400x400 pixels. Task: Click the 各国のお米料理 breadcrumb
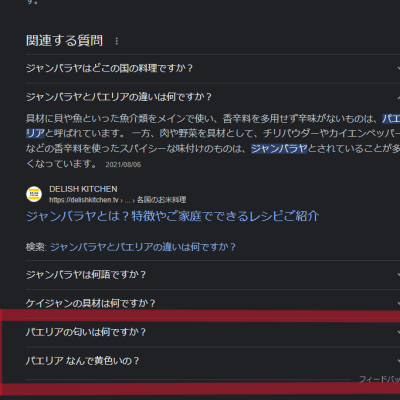pyautogui.click(x=161, y=200)
